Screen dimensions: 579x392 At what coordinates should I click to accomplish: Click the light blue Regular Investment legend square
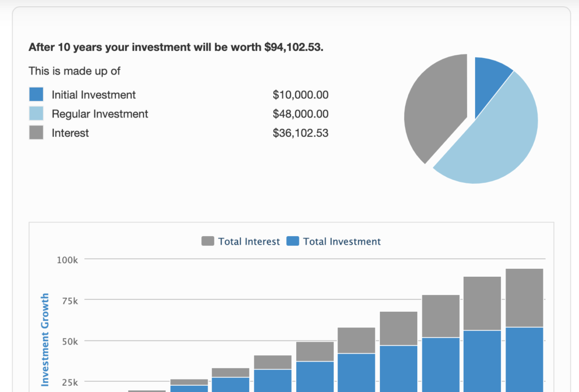(36, 114)
